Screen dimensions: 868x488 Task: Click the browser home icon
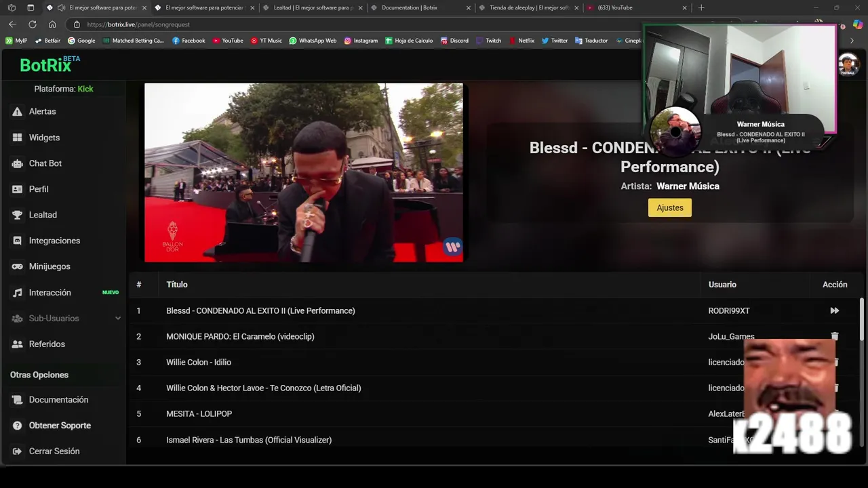click(52, 24)
